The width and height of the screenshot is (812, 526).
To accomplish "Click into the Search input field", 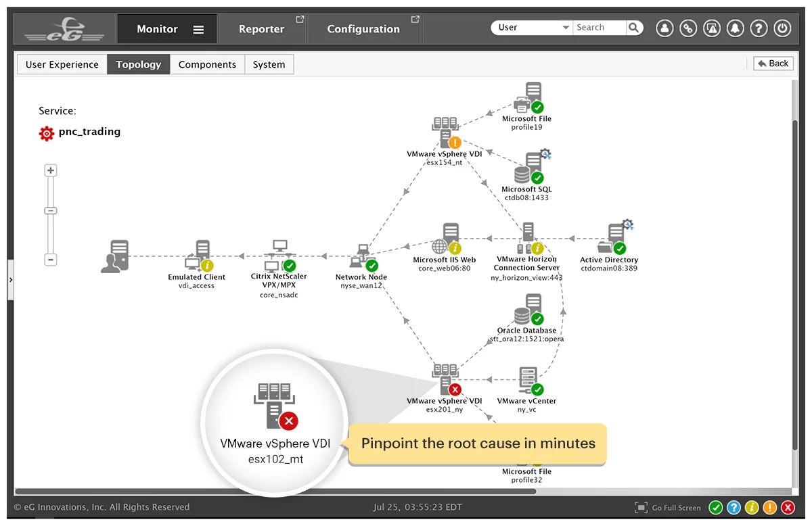I will point(600,28).
